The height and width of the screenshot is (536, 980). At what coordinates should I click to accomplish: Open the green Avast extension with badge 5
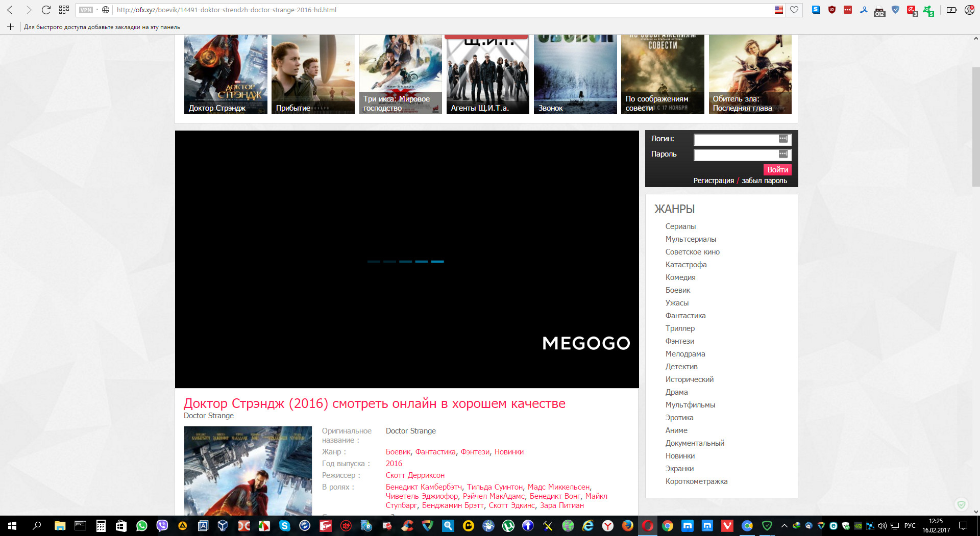pos(928,11)
